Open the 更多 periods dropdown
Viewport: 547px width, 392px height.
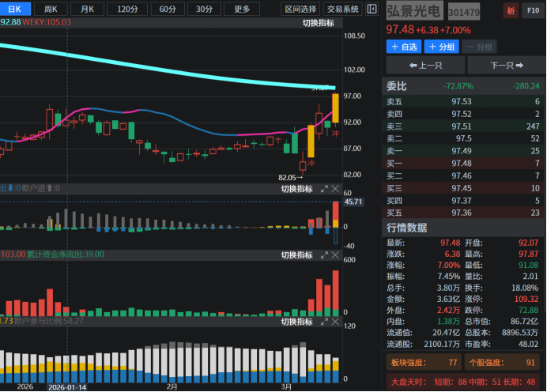[x=242, y=9]
